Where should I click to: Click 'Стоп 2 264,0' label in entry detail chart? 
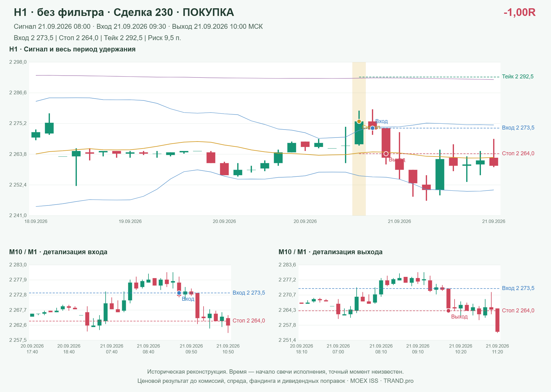tap(249, 321)
